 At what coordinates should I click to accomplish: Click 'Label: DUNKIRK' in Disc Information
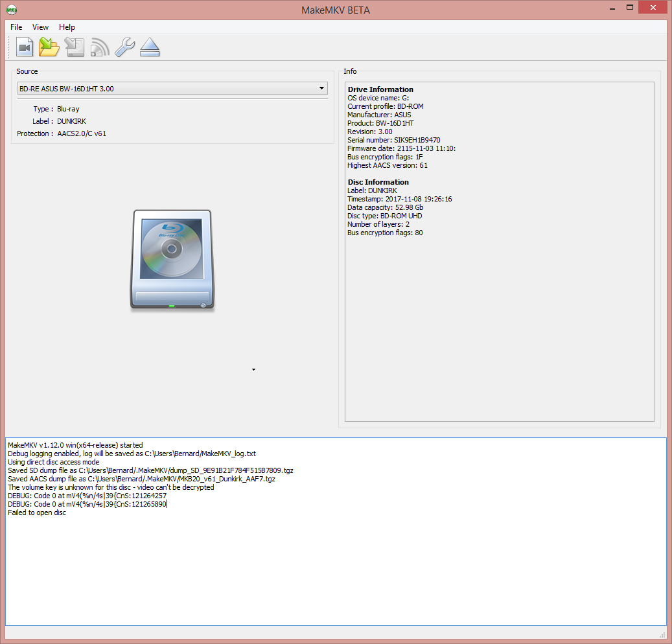pos(373,190)
